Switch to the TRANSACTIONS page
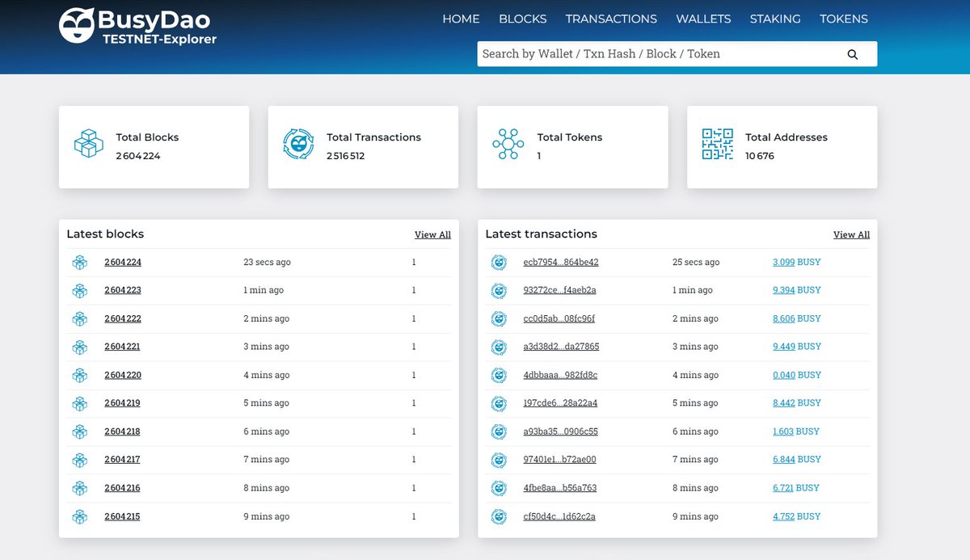 click(611, 19)
